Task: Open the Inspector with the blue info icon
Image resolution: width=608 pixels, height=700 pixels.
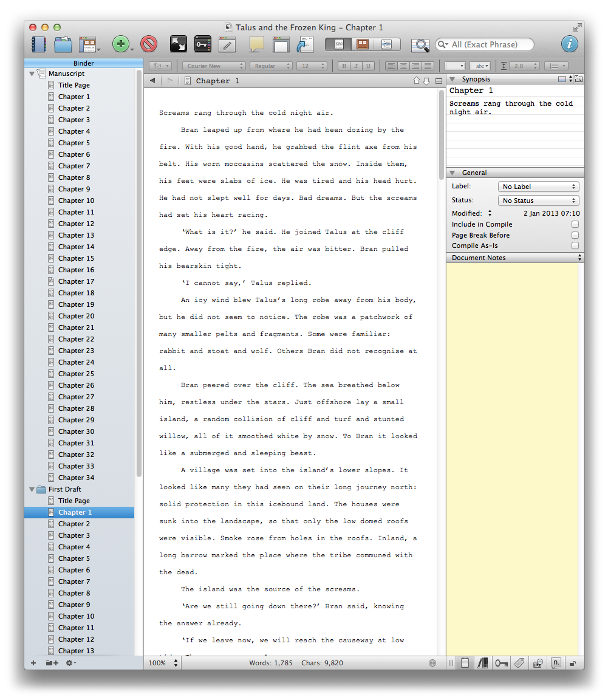Action: pyautogui.click(x=569, y=44)
